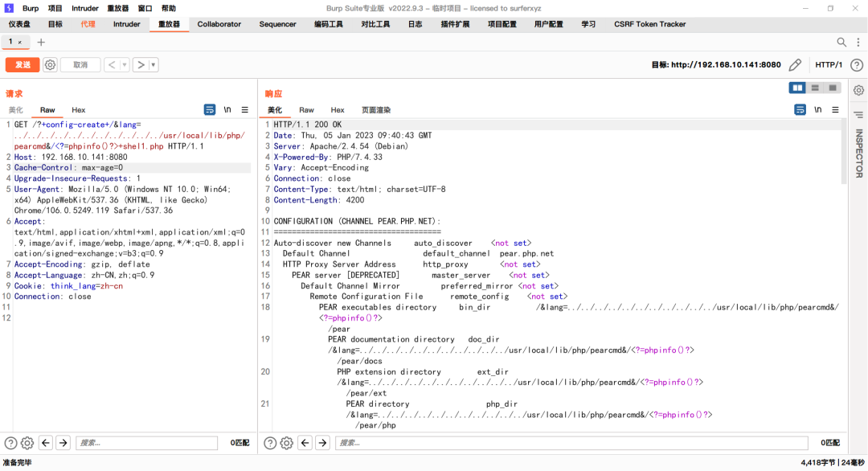This screenshot has height=471, width=868.
Task: Click the orange Send (发送) button
Action: tap(23, 65)
